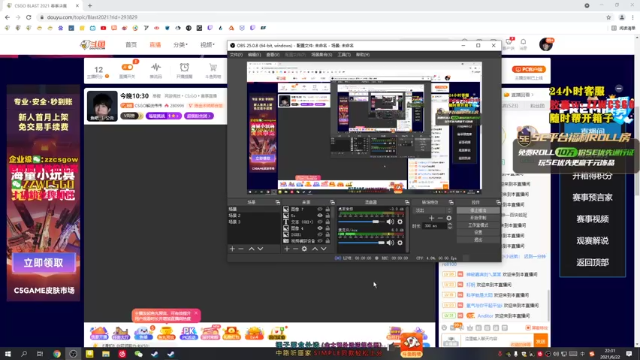
Task: Remove selected scene with minus icon in OBS
Action: [x=241, y=249]
